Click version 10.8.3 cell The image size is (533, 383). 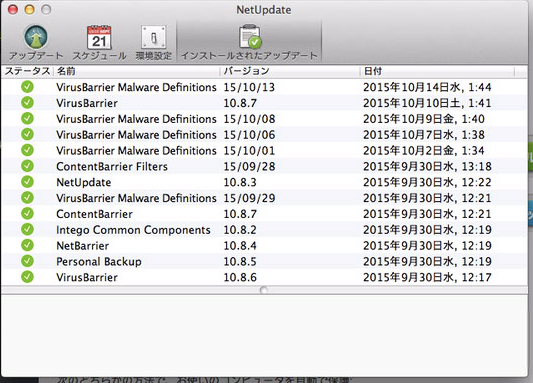(240, 182)
